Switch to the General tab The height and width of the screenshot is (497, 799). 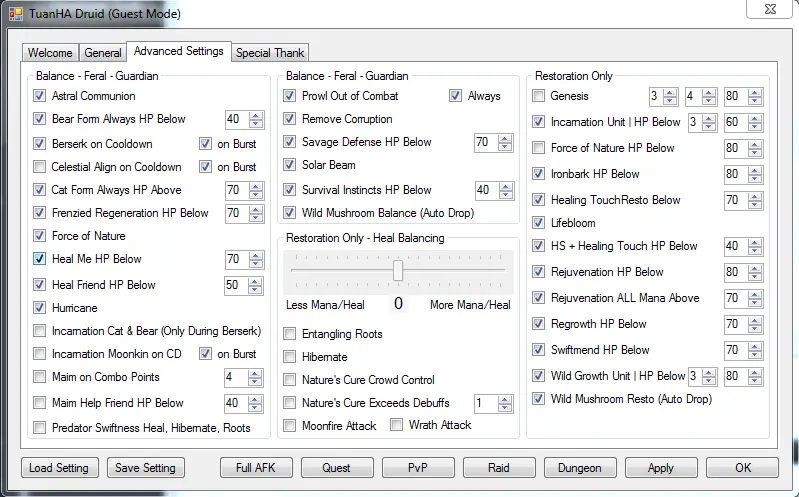pyautogui.click(x=103, y=53)
